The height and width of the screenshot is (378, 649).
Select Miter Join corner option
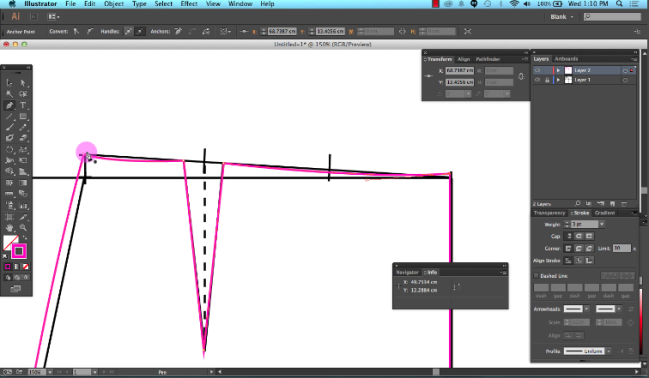[x=569, y=248]
